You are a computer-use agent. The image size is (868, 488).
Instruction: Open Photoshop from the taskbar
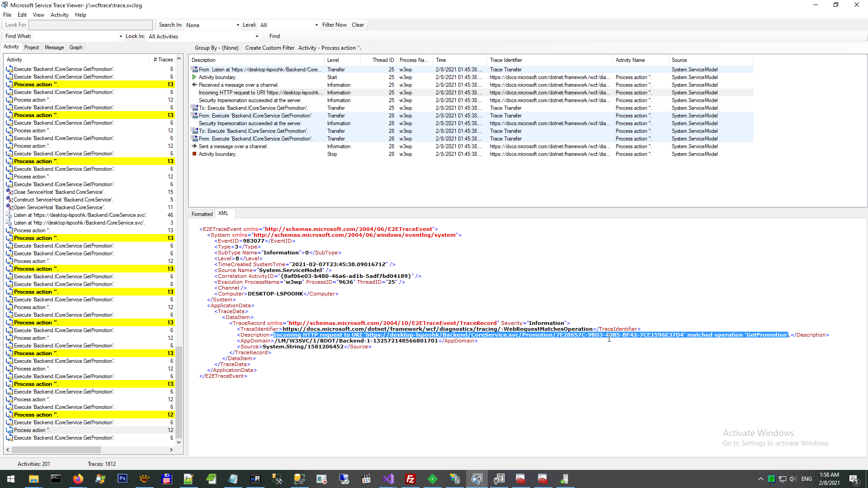click(122, 479)
